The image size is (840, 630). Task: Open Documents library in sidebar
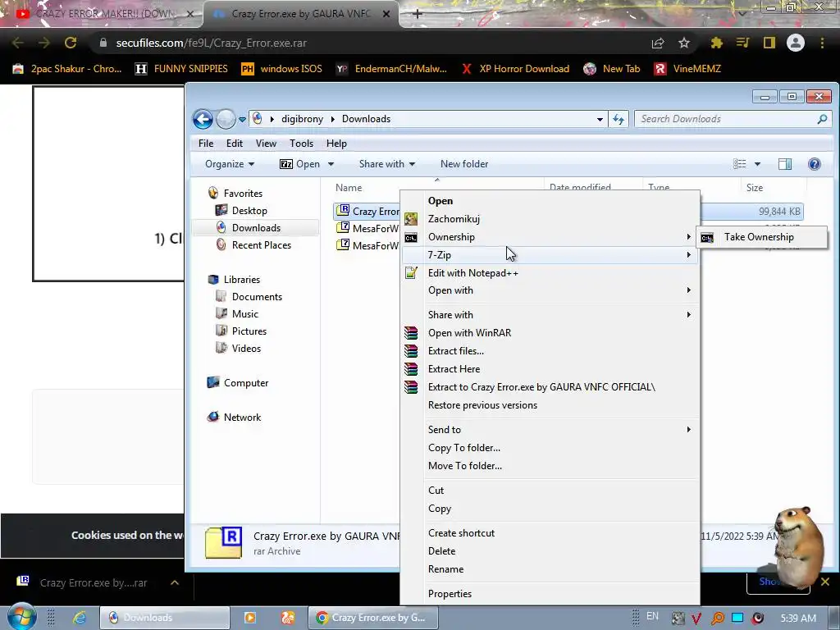(257, 297)
